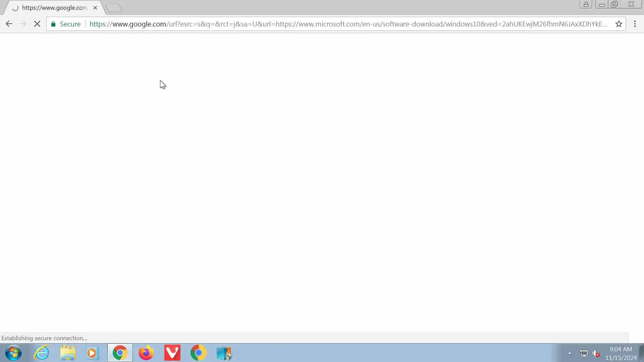
Task: Select the loading www.google.com tab
Action: (54, 8)
